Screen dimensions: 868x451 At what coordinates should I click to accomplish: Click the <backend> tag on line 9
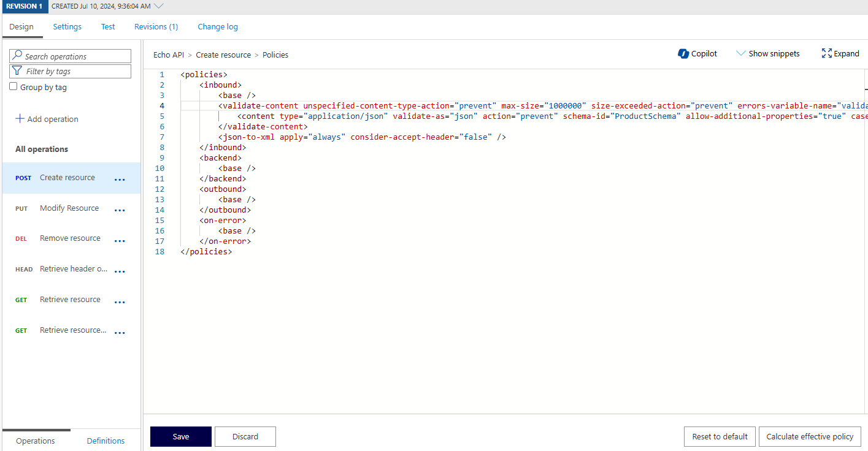click(x=220, y=157)
